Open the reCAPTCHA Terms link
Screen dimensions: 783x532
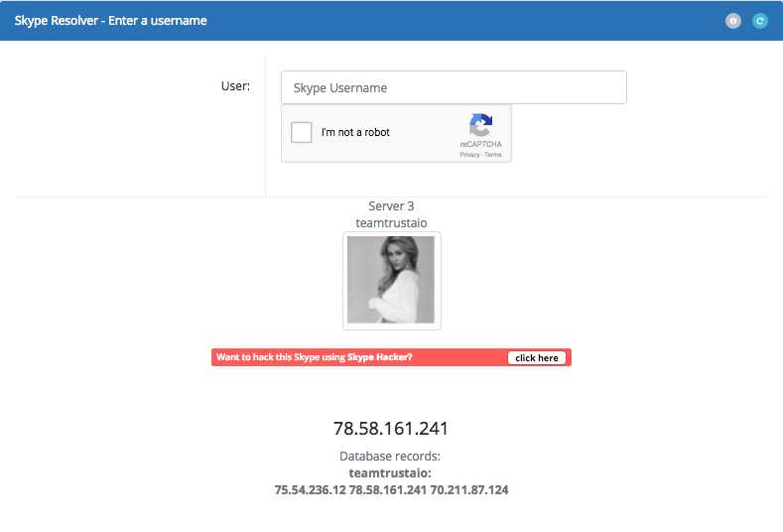(x=493, y=155)
